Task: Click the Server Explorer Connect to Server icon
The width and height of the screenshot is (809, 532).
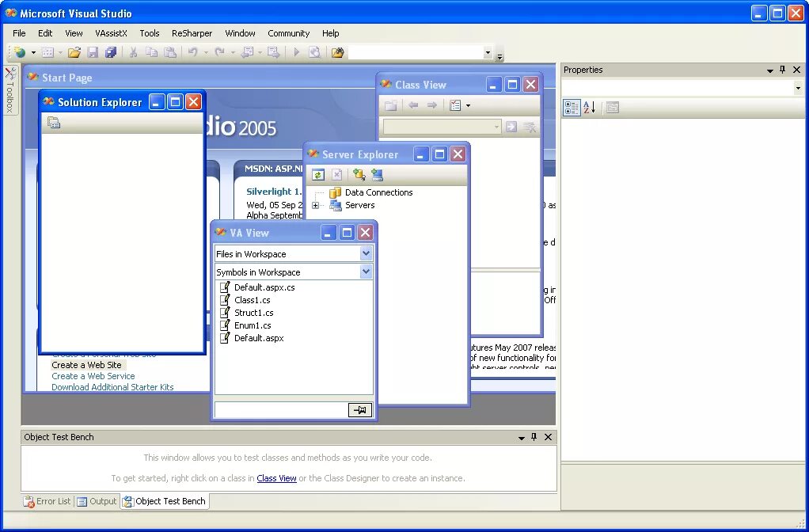Action: (x=377, y=175)
